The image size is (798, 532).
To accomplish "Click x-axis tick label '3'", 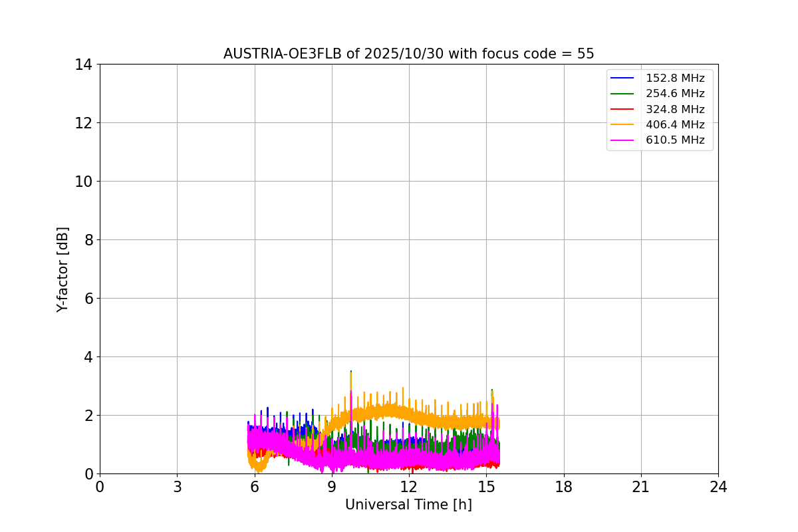I will tap(177, 487).
